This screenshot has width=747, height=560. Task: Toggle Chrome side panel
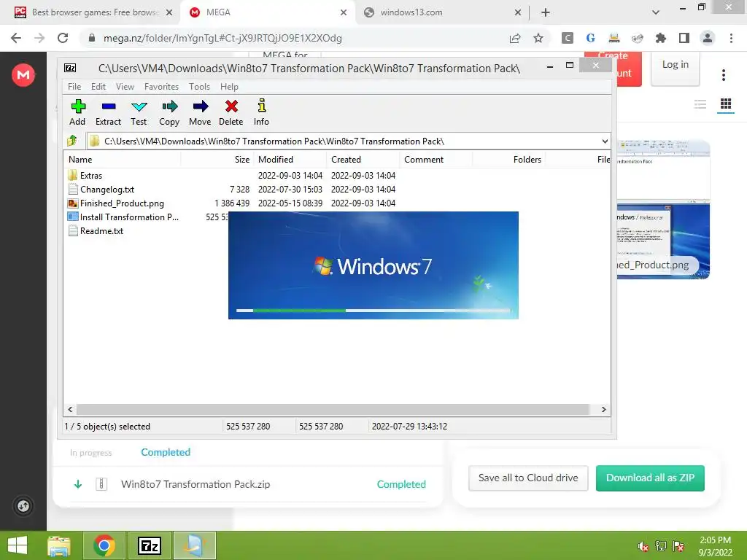684,38
